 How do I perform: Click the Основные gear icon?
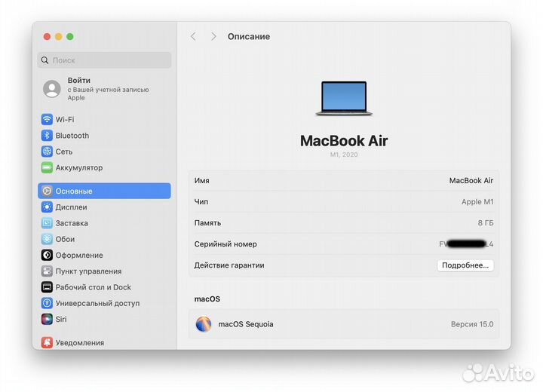click(x=47, y=191)
